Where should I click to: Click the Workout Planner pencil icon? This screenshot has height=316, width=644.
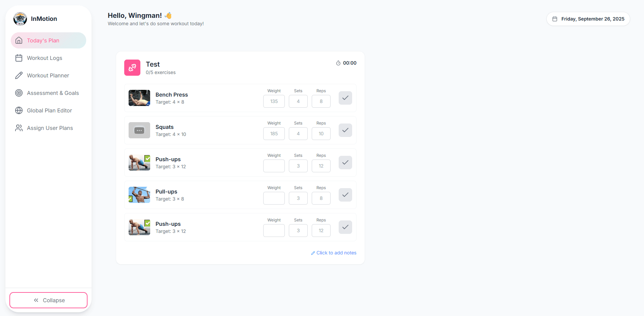[19, 75]
